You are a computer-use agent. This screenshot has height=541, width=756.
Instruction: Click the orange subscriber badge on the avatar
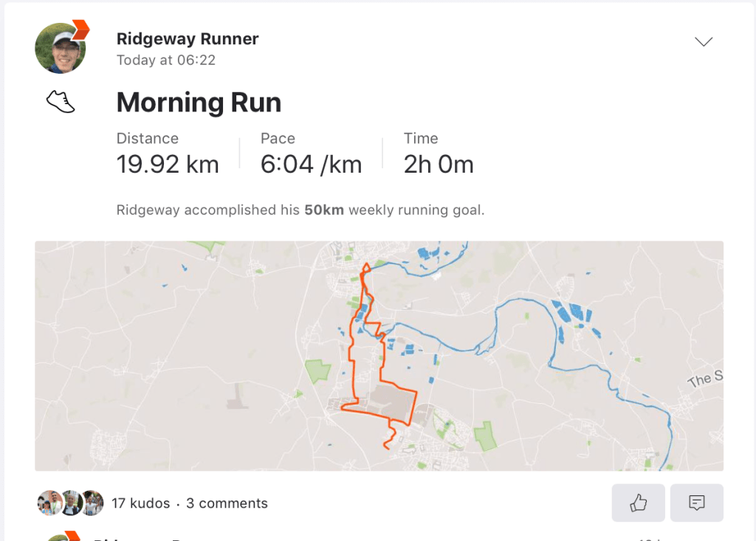80,30
